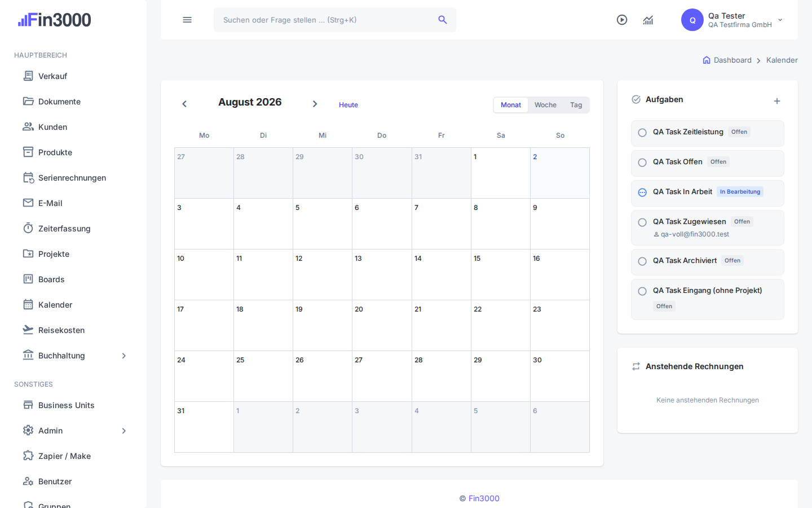Focus the Suchen oder Frage stellen field
This screenshot has height=508, width=812.
tap(335, 20)
